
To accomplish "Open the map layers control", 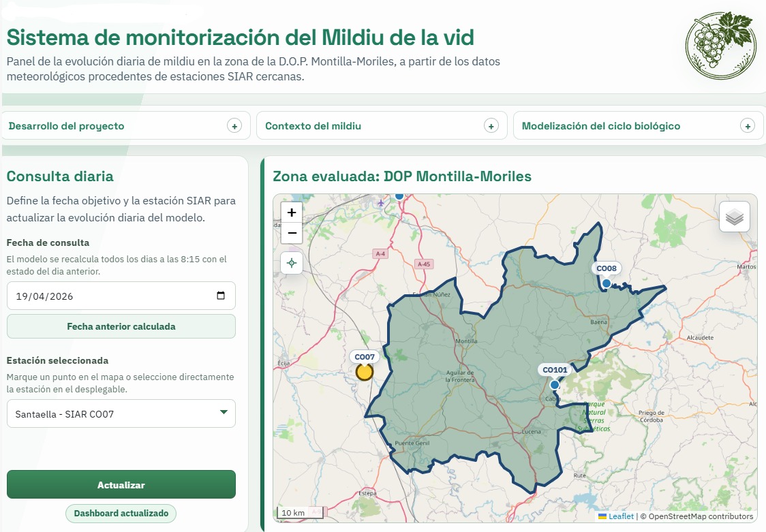I will point(734,217).
